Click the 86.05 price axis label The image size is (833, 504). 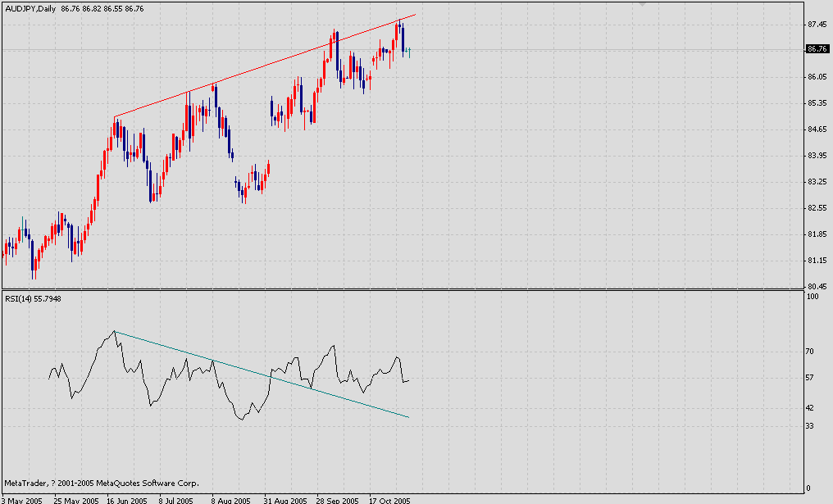(x=817, y=76)
